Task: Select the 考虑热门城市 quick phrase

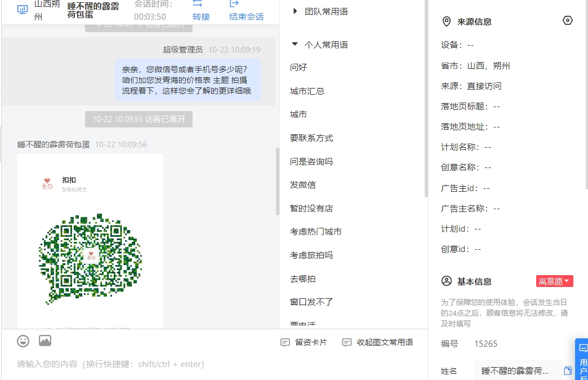Action: pyautogui.click(x=316, y=232)
